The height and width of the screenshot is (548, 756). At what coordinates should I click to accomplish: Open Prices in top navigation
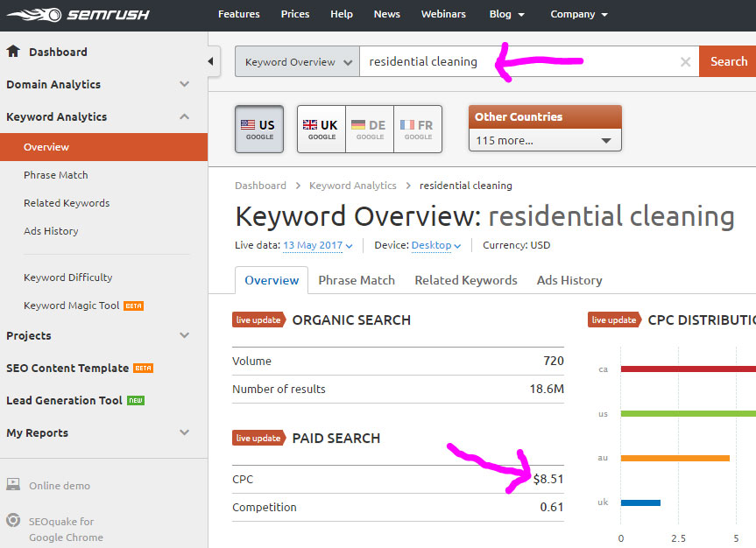point(295,15)
